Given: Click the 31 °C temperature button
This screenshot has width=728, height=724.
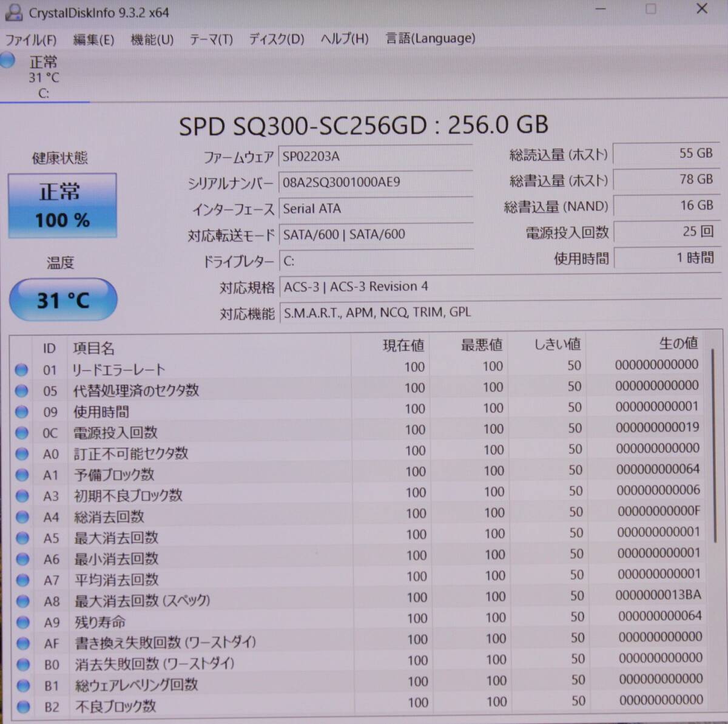Looking at the screenshot, I should 62,299.
